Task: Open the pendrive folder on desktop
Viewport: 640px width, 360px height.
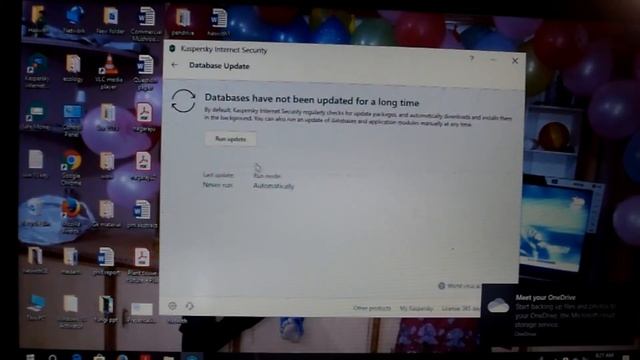Action: click(x=183, y=22)
